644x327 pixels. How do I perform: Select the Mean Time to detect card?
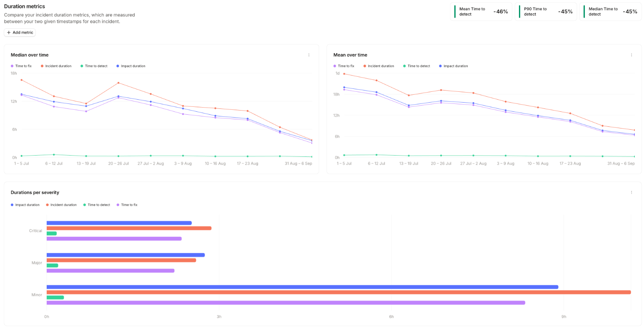click(x=481, y=12)
